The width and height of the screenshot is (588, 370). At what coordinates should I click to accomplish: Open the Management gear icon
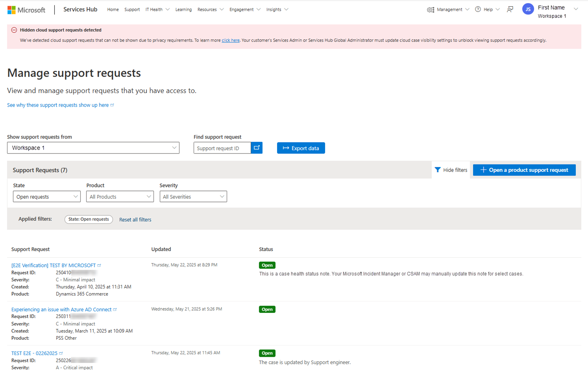pyautogui.click(x=431, y=9)
